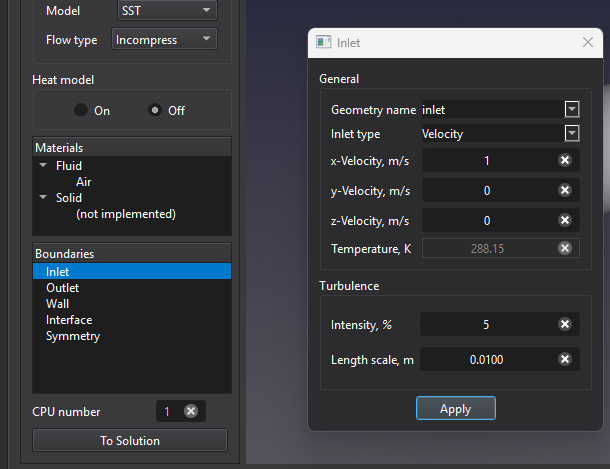Close the Inlet dialog

click(588, 43)
